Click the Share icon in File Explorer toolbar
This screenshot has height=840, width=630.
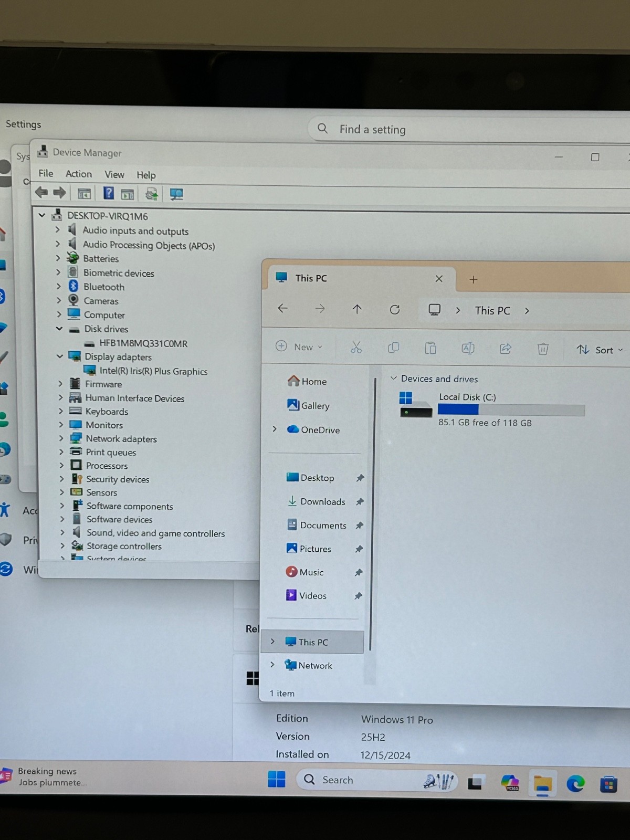(505, 349)
